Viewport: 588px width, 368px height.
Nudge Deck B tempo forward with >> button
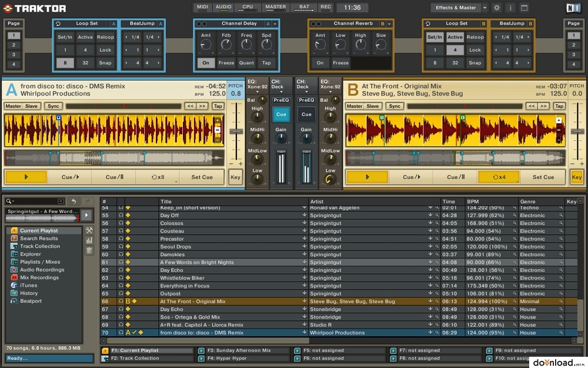[543, 106]
